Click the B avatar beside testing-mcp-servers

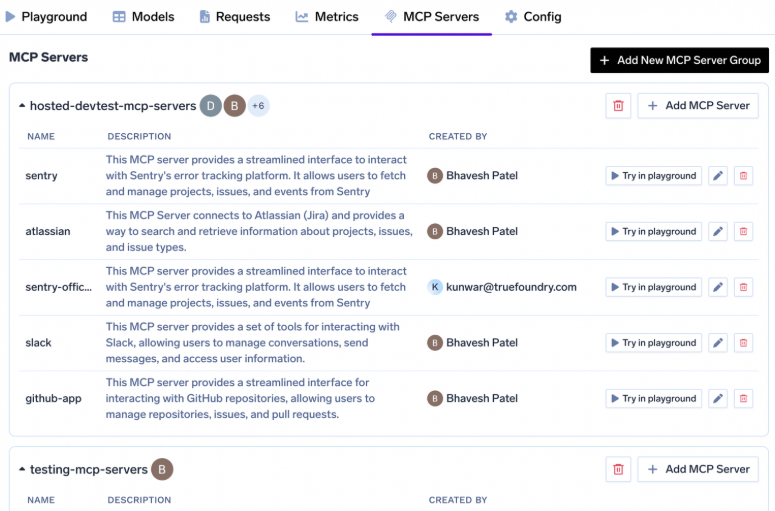pyautogui.click(x=162, y=469)
